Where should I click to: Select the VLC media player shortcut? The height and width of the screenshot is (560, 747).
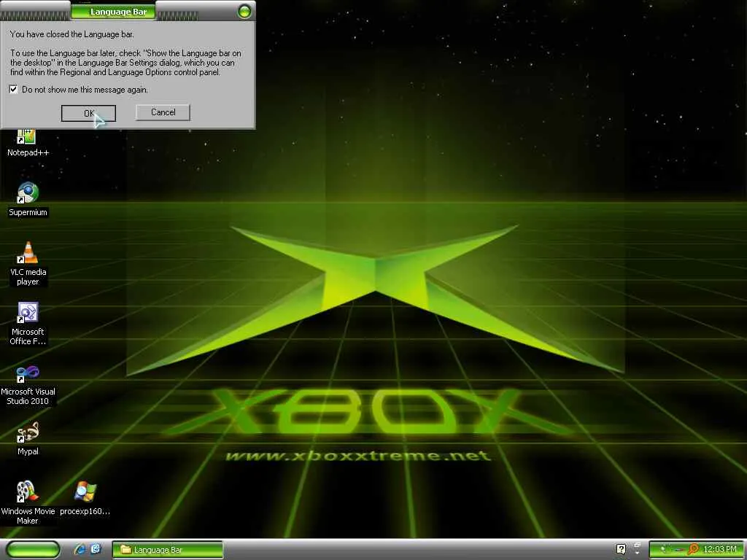[28, 264]
